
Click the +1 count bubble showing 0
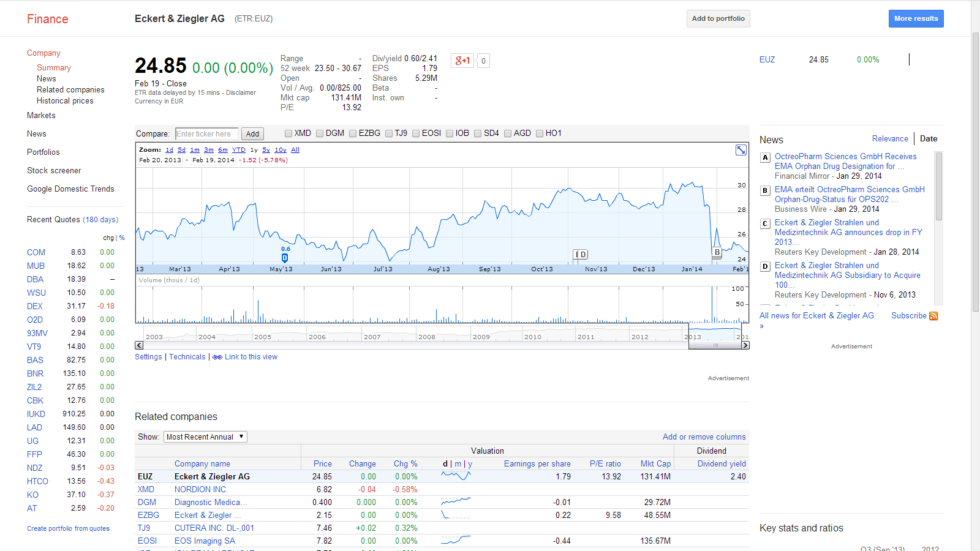pyautogui.click(x=483, y=61)
